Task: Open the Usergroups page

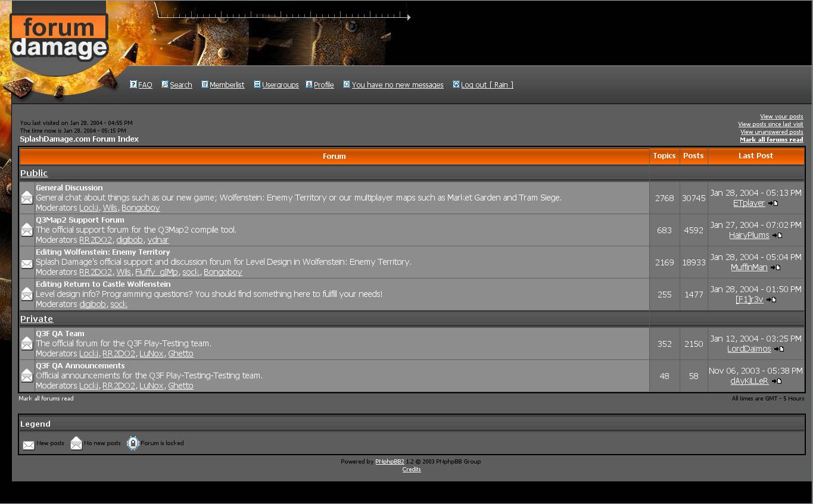Action: [x=281, y=85]
